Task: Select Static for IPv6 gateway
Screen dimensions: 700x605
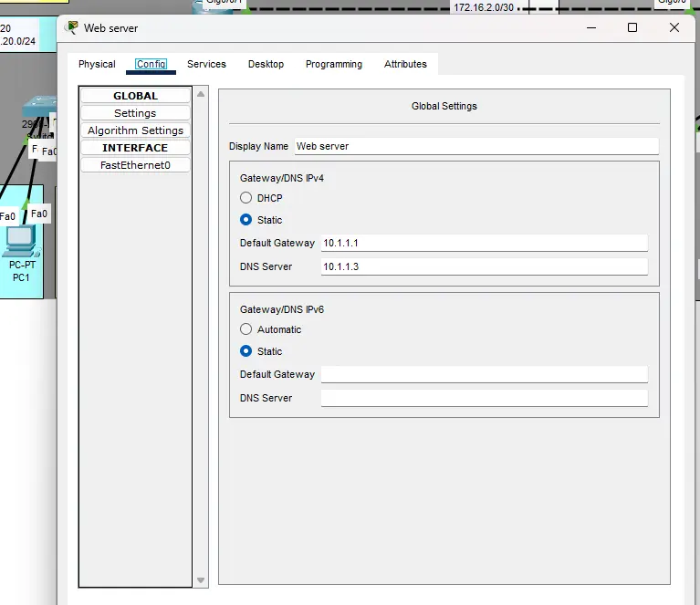Action: (246, 351)
